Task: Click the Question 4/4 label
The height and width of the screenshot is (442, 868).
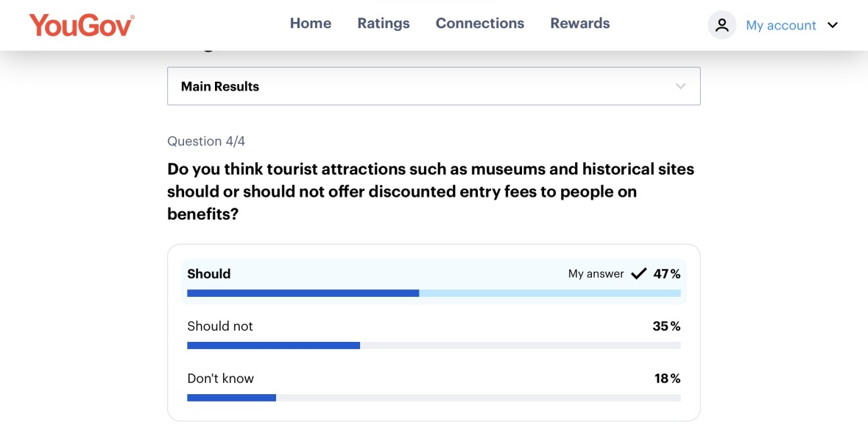Action: [x=205, y=141]
